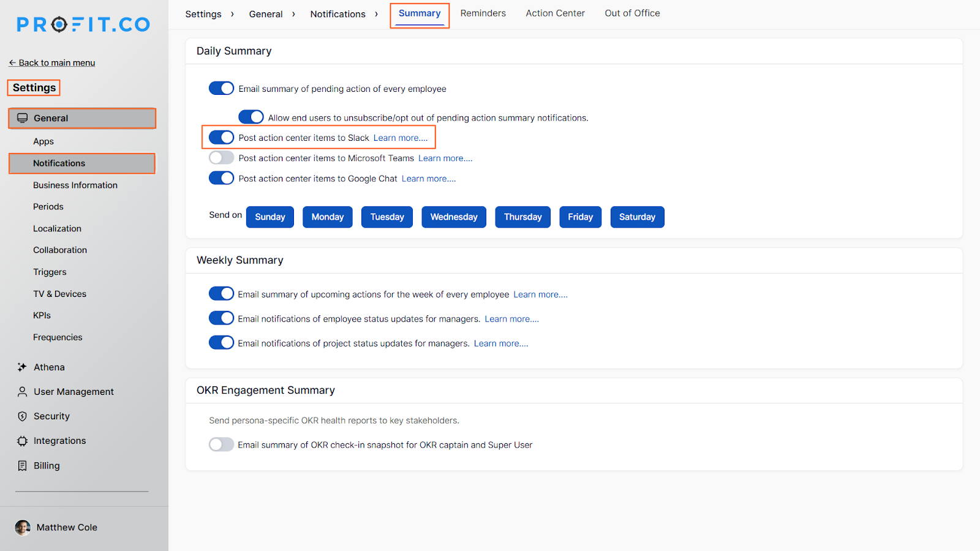Toggle the Monday send day button
This screenshot has width=980, height=551.
(328, 217)
